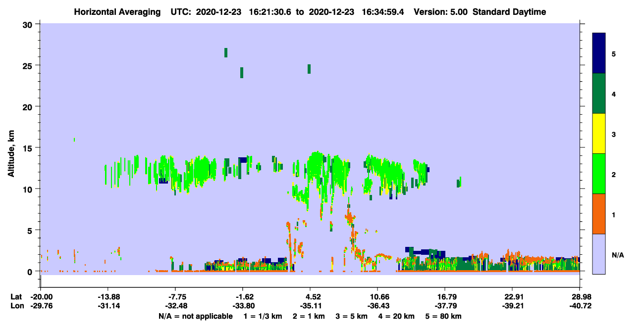Click the color bar label '5'
644x330 pixels.
(x=614, y=53)
